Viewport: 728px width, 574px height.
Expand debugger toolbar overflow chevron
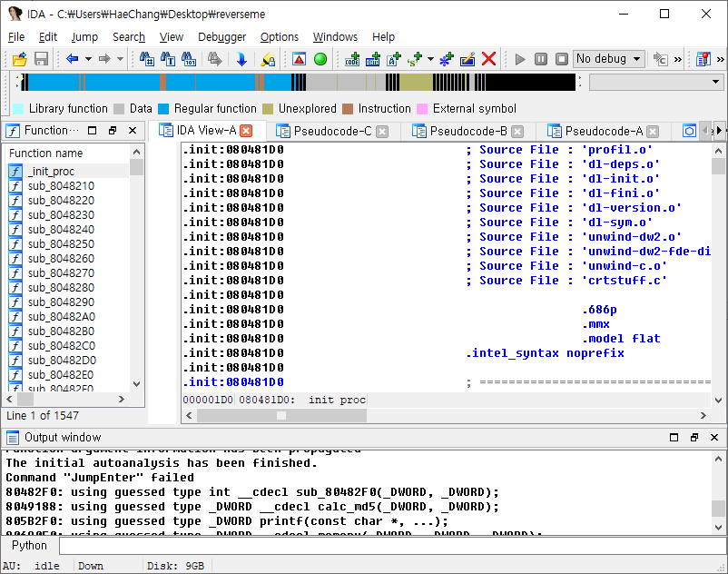click(x=678, y=59)
